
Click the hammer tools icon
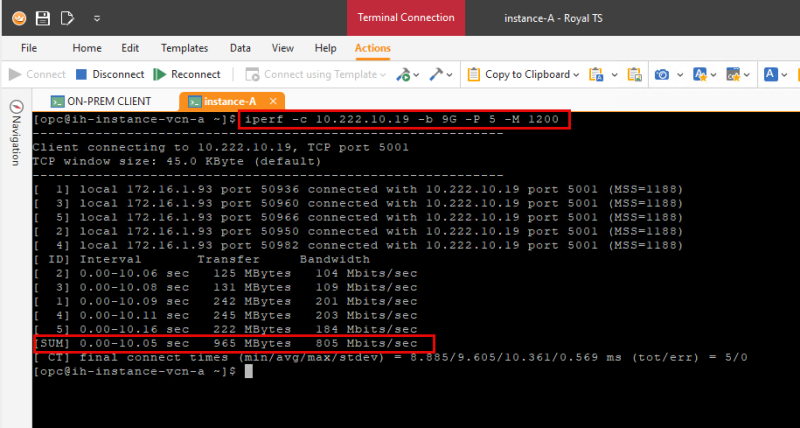pos(438,74)
